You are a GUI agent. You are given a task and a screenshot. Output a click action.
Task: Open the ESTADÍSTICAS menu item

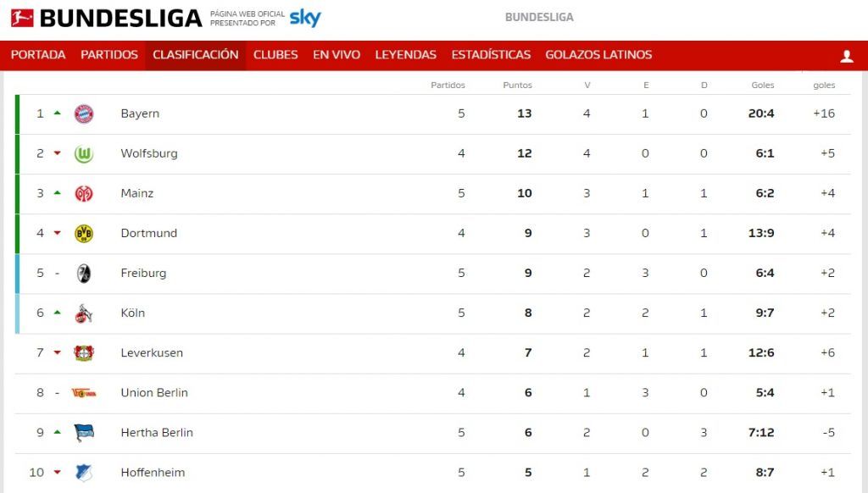pyautogui.click(x=491, y=55)
